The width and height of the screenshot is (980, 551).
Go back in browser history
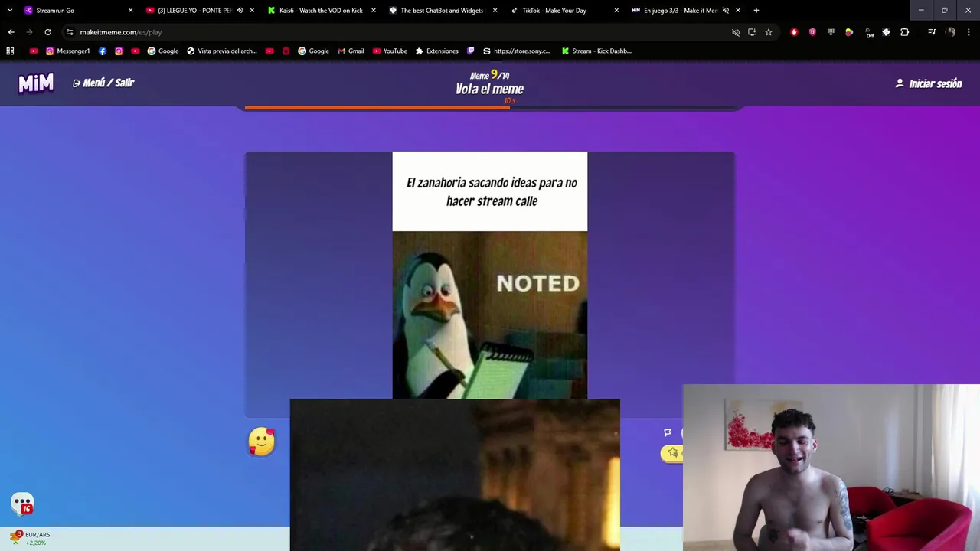[11, 32]
